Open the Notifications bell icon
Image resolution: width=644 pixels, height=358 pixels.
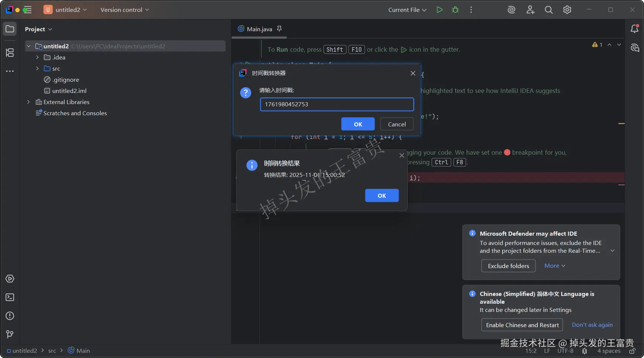point(634,29)
